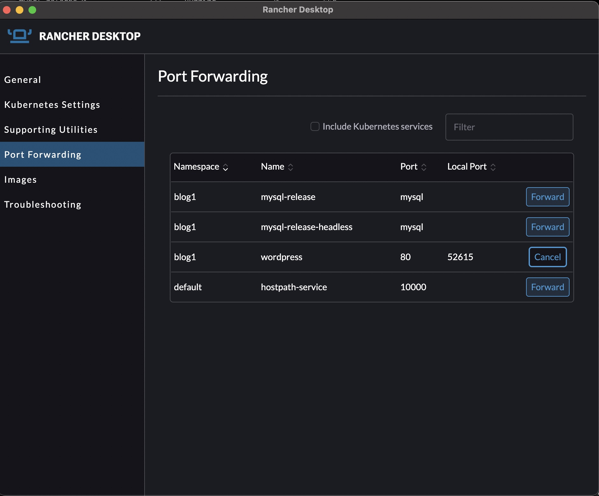Click the Filter input field
The width and height of the screenshot is (599, 496).
tap(509, 127)
